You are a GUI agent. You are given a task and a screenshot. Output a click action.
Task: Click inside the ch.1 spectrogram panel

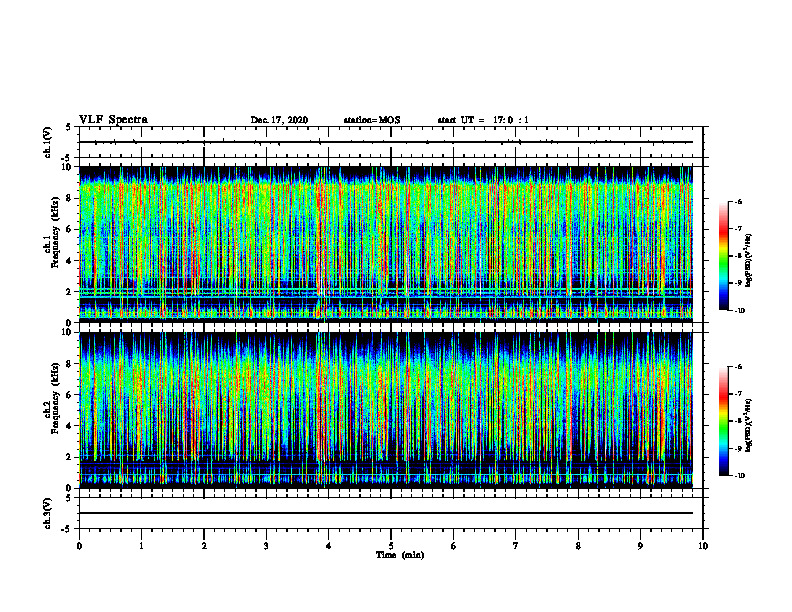[386, 244]
